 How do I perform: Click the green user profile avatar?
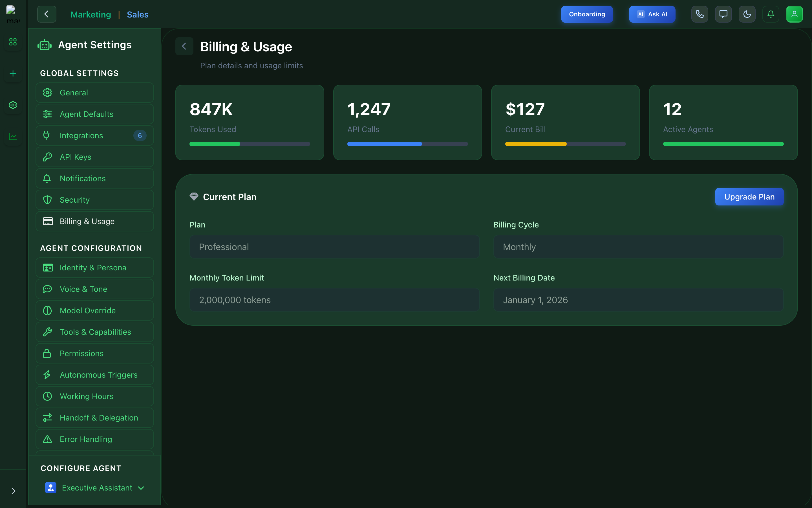pos(794,14)
